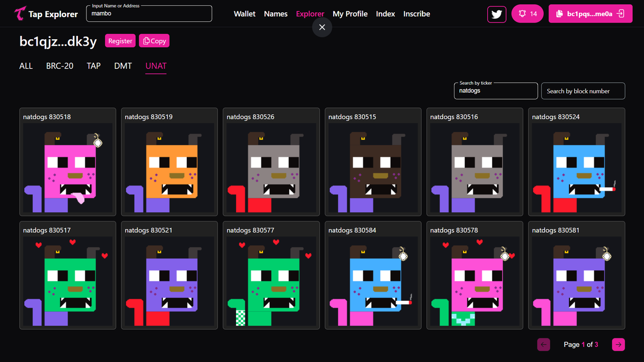Click the 'natdogs 830518' title text

(x=47, y=117)
